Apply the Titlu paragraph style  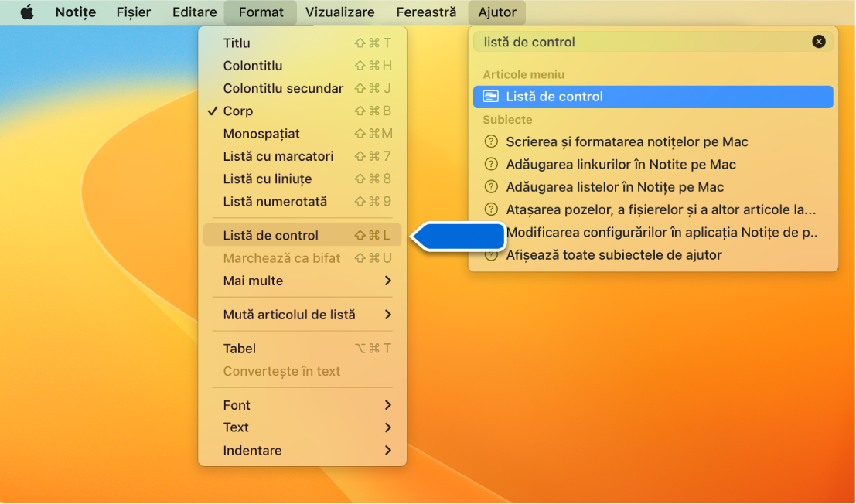pos(302,43)
